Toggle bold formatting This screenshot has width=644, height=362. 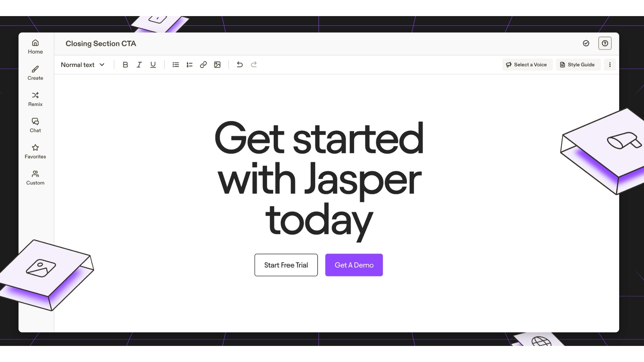(x=125, y=65)
